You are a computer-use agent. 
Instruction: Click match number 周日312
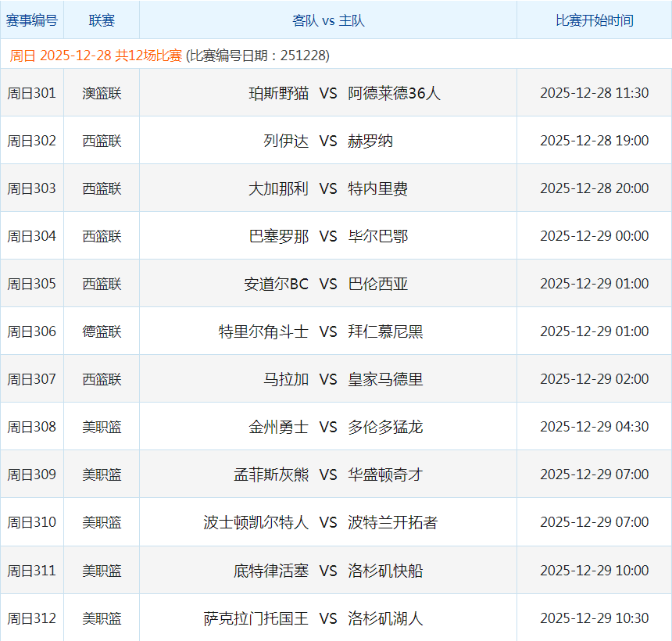tap(32, 618)
